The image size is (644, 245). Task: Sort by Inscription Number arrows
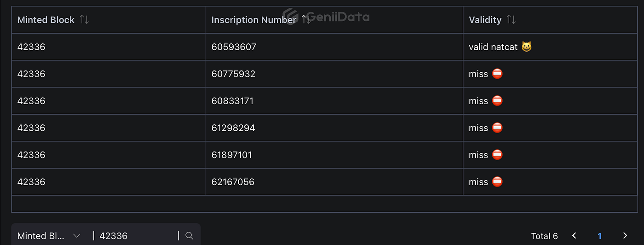coord(306,20)
